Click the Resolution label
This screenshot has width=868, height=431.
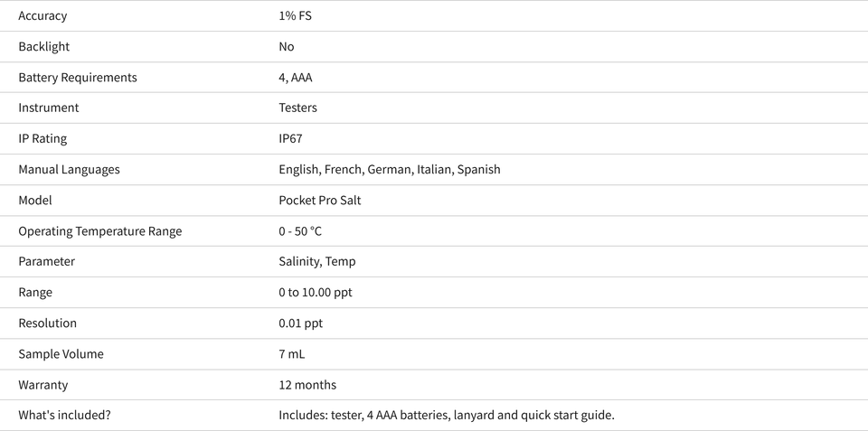[x=48, y=323]
